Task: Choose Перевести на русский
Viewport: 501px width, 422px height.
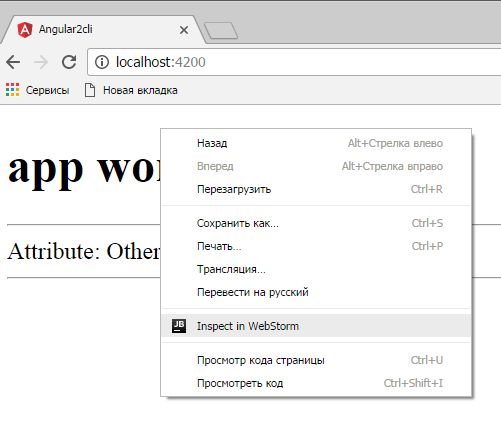Action: tap(316, 292)
